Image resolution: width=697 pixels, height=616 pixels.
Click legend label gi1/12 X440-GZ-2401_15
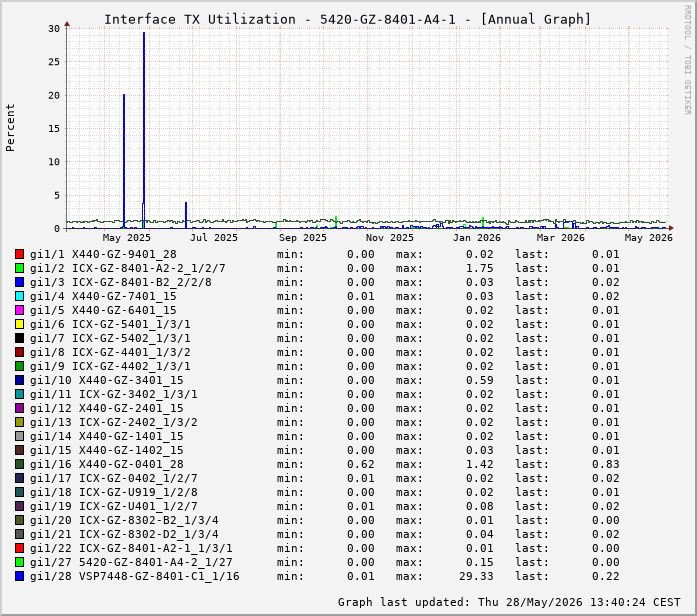(x=107, y=408)
